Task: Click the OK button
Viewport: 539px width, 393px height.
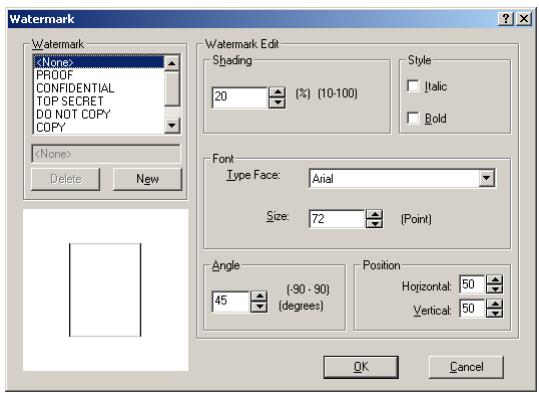Action: (361, 367)
